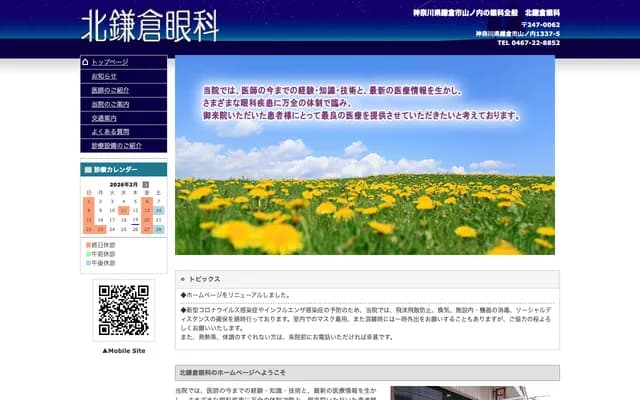Click the トピックス section heading
Image resolution: width=640 pixels, height=400 pixels.
tap(204, 279)
